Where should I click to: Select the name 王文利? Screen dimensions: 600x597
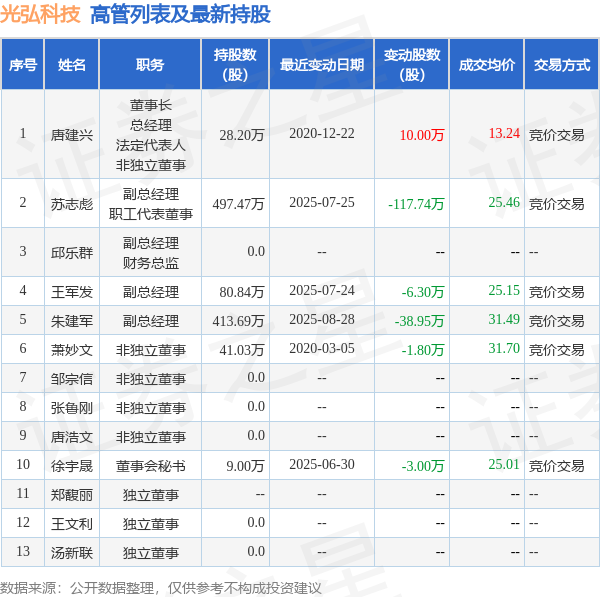point(72,524)
